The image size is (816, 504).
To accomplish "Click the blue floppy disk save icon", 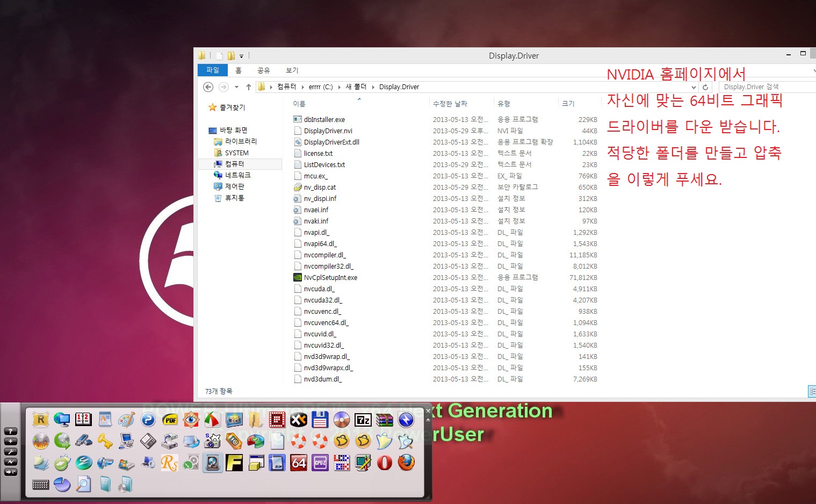I will click(320, 420).
